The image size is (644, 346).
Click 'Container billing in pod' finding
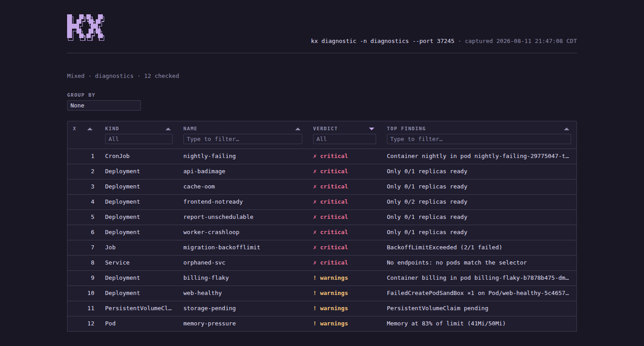[478, 278]
